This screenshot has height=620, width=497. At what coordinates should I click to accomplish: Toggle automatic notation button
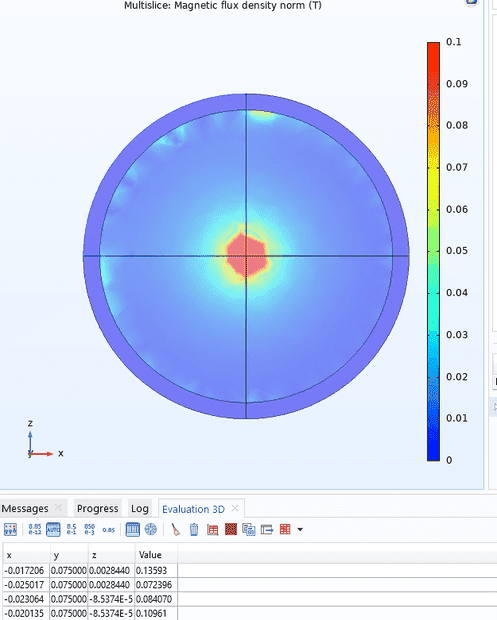point(53,529)
